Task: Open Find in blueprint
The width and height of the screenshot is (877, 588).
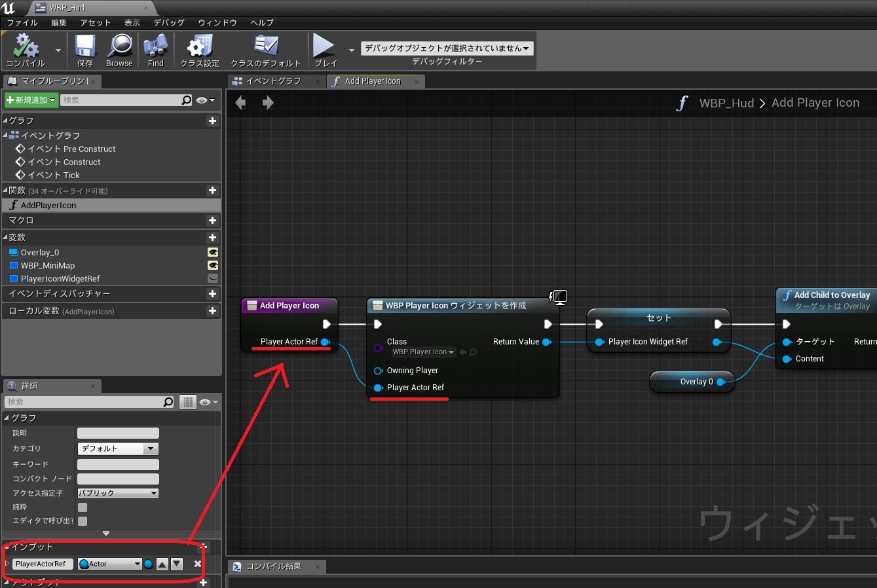Action: (155, 51)
